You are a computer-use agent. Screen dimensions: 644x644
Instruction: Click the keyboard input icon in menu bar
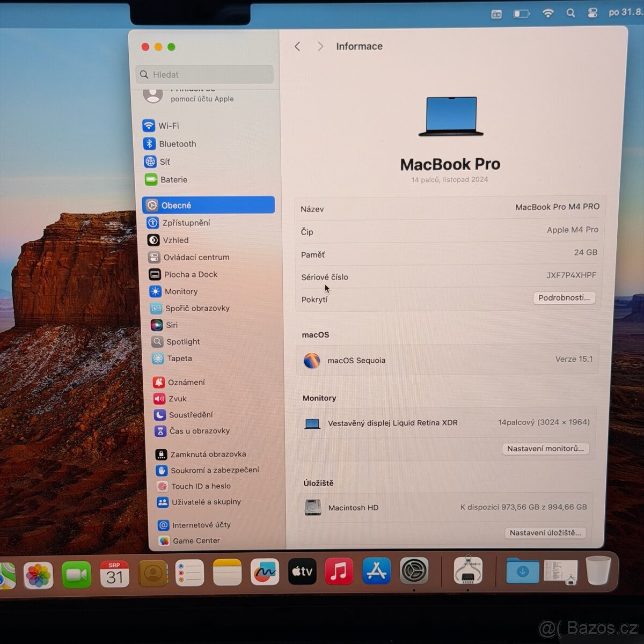[x=496, y=14]
